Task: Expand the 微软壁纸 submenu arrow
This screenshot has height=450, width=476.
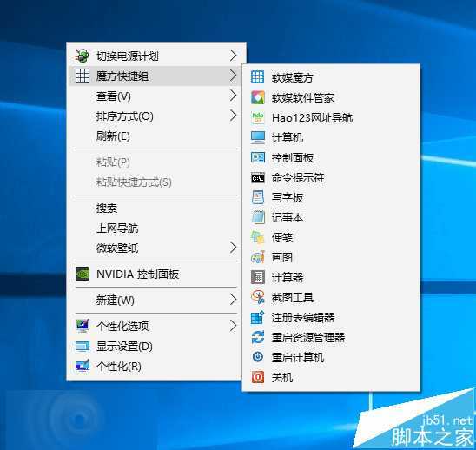Action: (233, 248)
